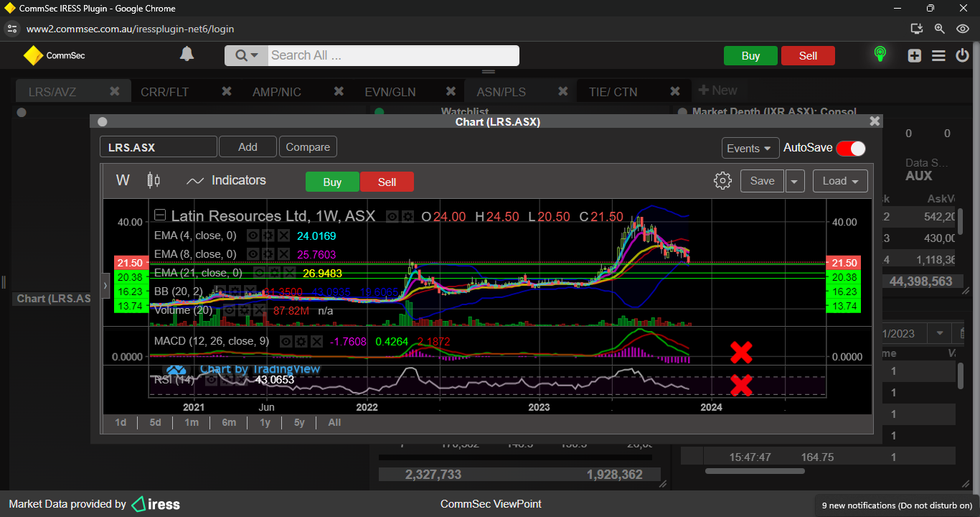Screen dimensions: 980x517
Task: Change the chart interval W
Action: tap(123, 180)
